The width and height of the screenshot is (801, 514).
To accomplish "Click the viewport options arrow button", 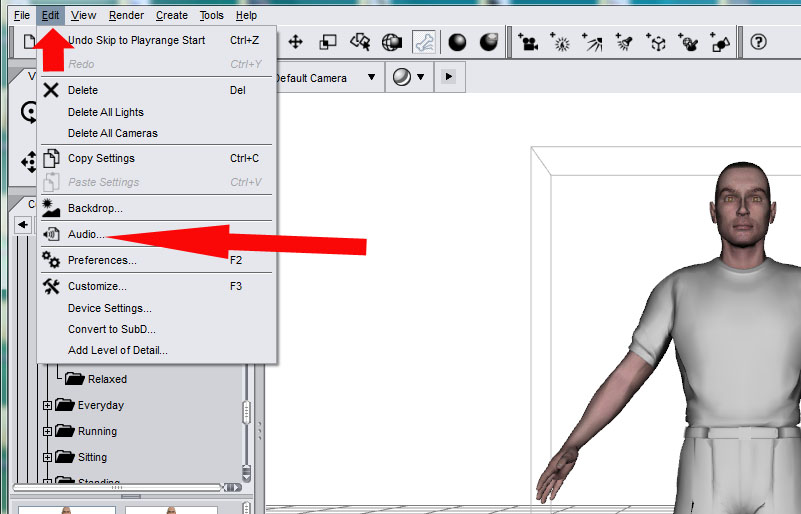I will coord(449,77).
